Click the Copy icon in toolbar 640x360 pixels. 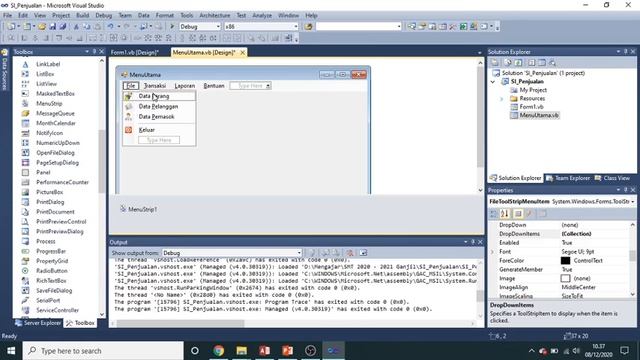coord(87,27)
